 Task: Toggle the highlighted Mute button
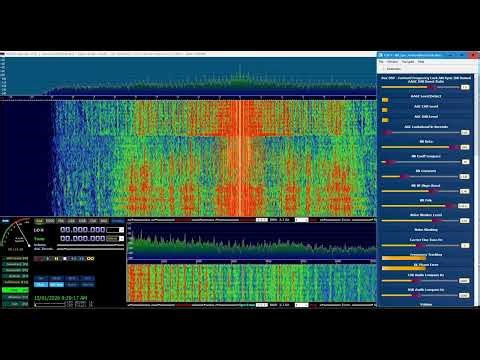coord(41,285)
